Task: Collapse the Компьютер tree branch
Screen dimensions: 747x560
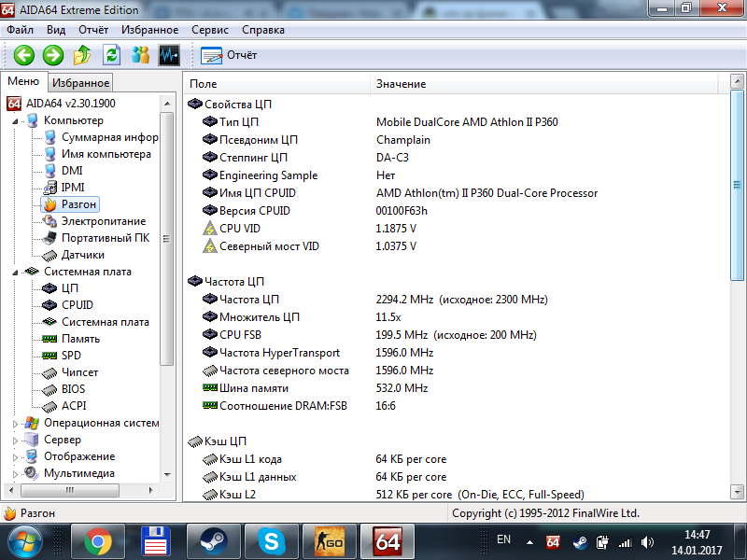Action: click(x=15, y=121)
